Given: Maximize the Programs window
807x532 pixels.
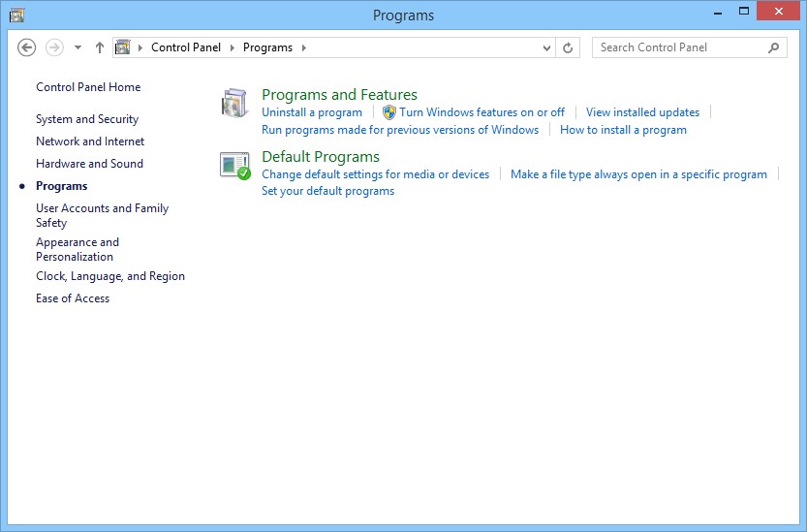Looking at the screenshot, I should (744, 12).
